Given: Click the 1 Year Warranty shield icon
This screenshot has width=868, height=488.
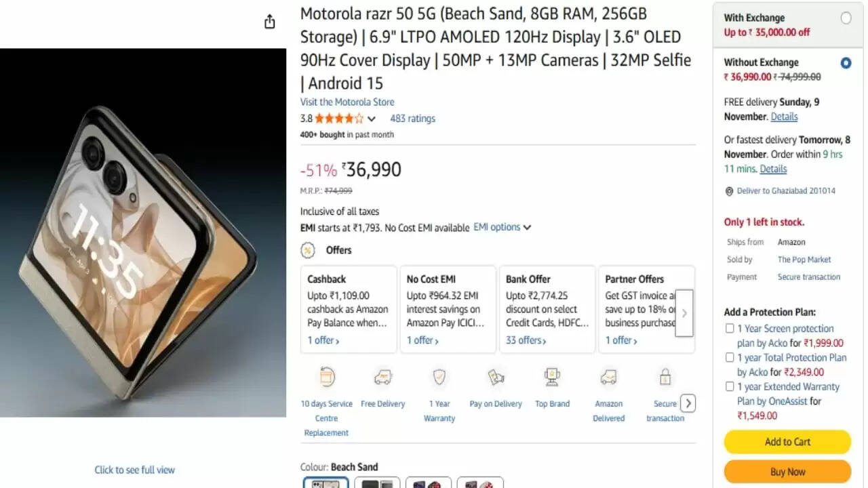Looking at the screenshot, I should [x=439, y=378].
